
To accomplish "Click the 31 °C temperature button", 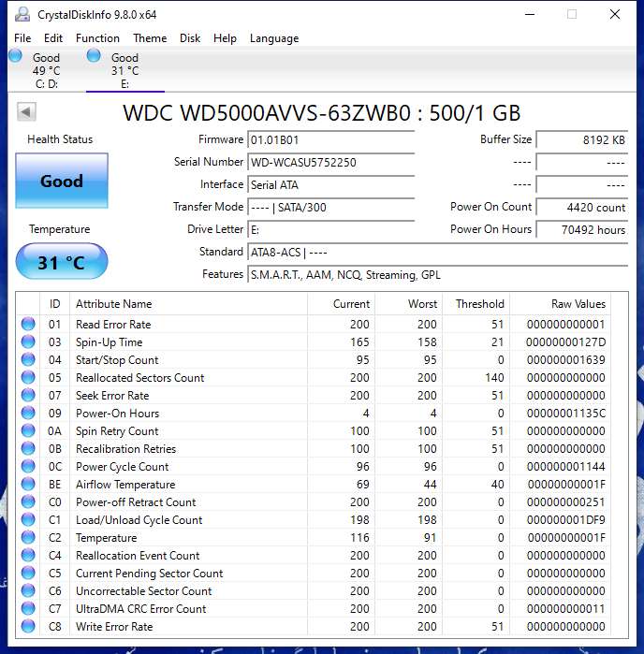I will (x=62, y=262).
